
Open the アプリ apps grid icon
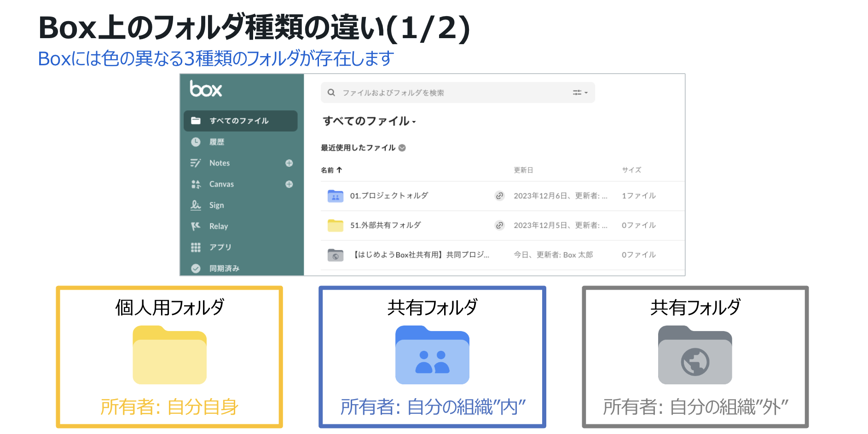(x=196, y=247)
